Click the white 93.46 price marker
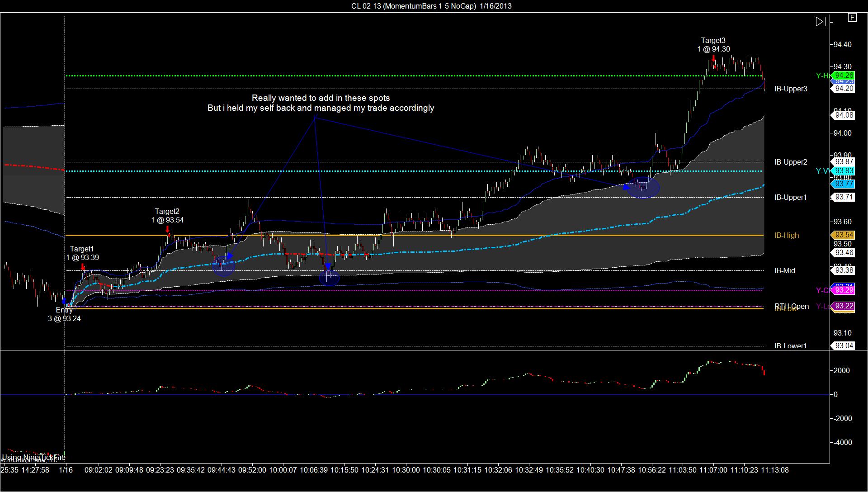 coord(843,253)
